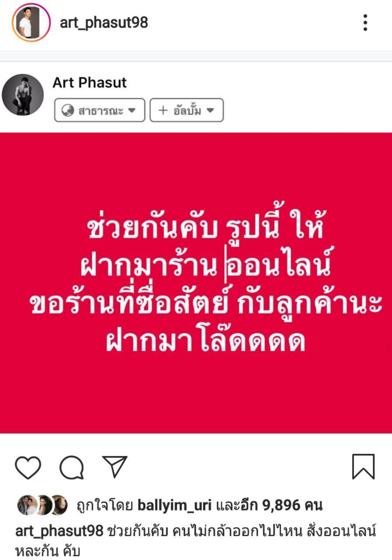Image resolution: width=392 pixels, height=560 pixels.
Task: Expand the สาธารณะ privacy dropdown arrow
Action: [132, 110]
